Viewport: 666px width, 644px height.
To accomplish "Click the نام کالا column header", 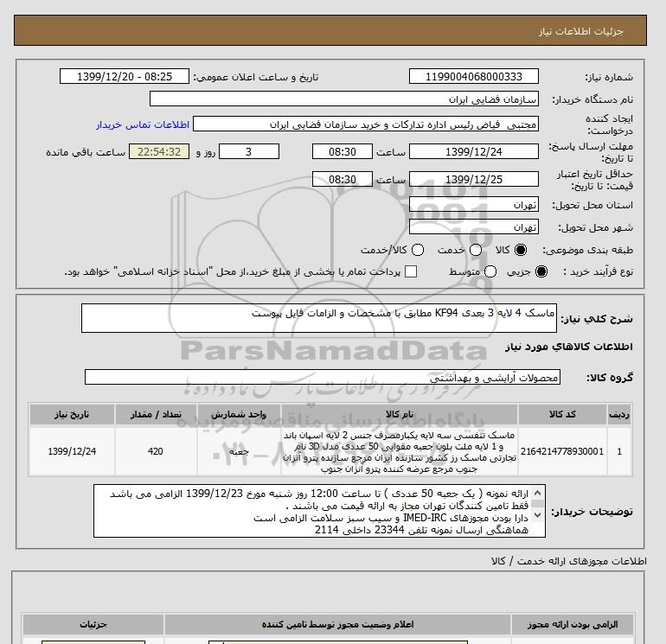I will coord(400,414).
